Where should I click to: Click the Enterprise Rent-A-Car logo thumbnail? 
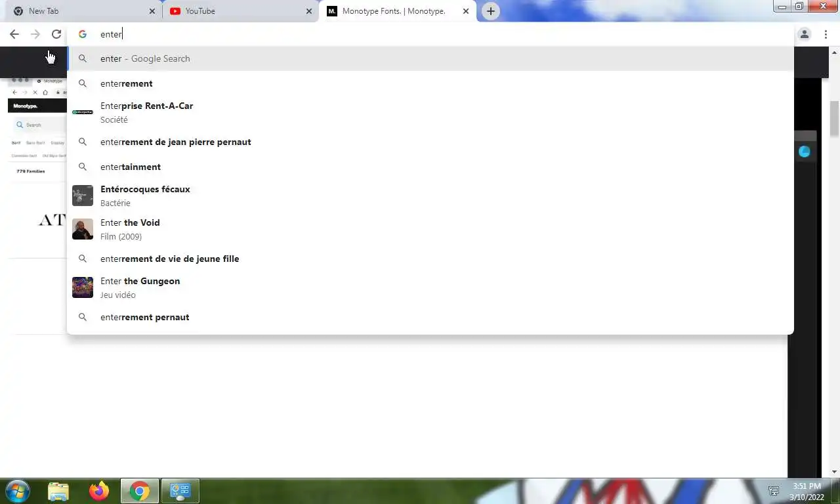83,112
